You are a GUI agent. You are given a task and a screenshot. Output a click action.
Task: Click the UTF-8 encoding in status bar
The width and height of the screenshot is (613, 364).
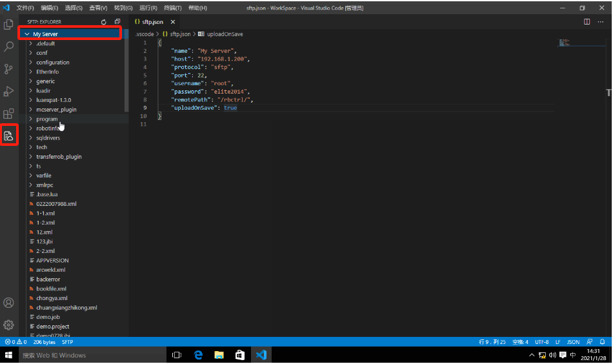pos(541,342)
